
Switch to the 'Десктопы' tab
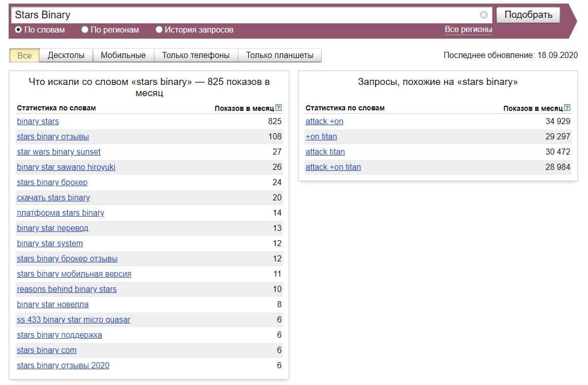click(x=66, y=55)
